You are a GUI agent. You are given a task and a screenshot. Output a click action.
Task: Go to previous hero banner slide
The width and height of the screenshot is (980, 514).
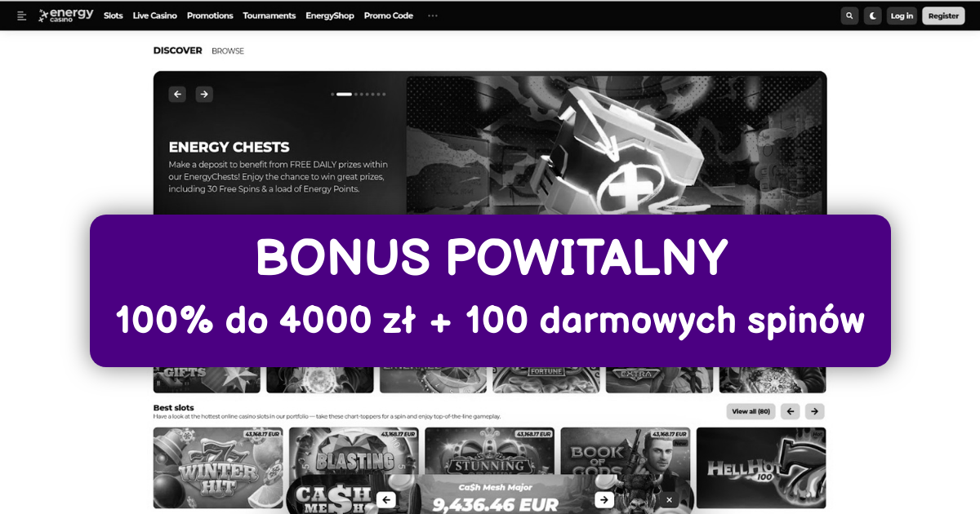pyautogui.click(x=177, y=94)
